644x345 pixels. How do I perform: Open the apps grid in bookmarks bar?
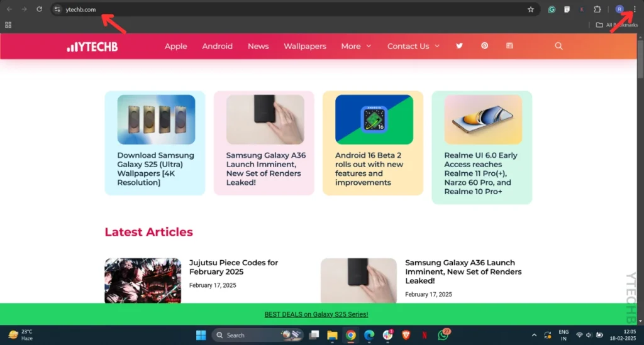8,25
